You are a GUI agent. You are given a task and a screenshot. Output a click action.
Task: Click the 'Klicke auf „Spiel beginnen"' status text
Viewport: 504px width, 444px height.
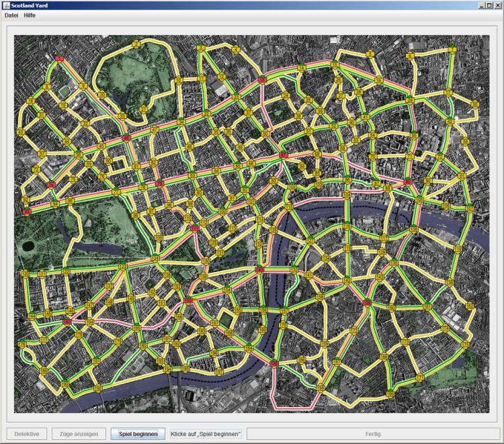click(x=206, y=434)
